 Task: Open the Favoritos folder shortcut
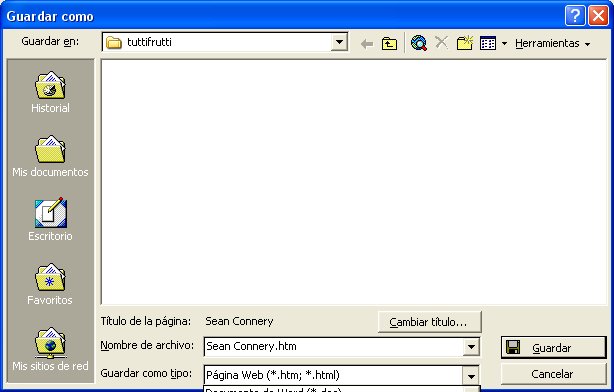pos(50,284)
